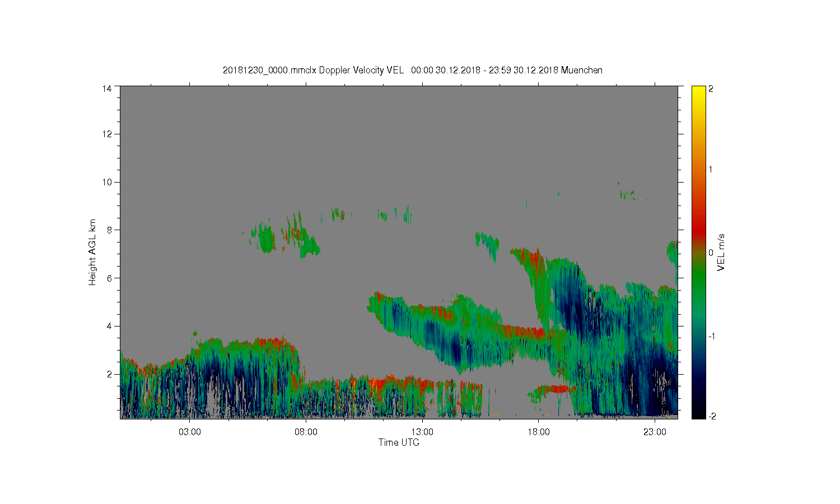
Task: Click the 'VEL m/s' colorbar label
Action: coord(721,253)
